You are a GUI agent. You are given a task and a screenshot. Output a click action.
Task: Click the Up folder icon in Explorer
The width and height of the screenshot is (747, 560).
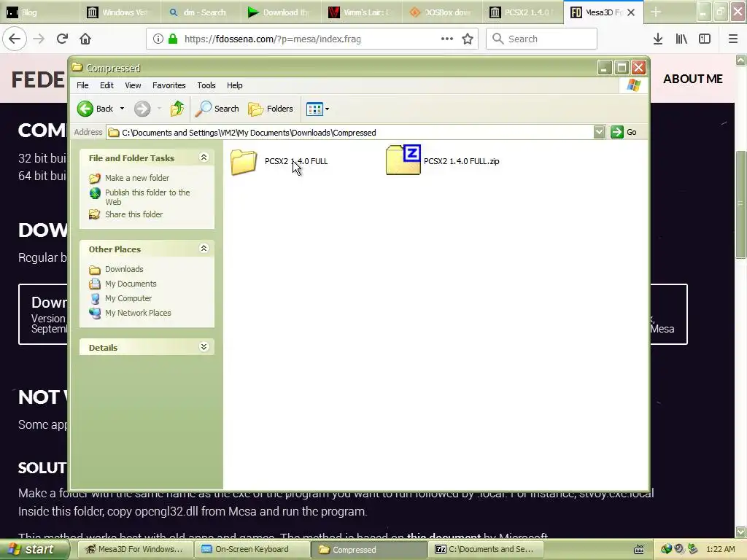pos(177,109)
